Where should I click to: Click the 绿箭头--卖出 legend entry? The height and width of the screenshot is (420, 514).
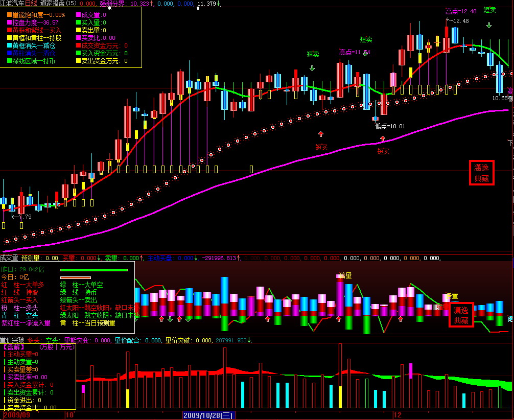click(79, 300)
